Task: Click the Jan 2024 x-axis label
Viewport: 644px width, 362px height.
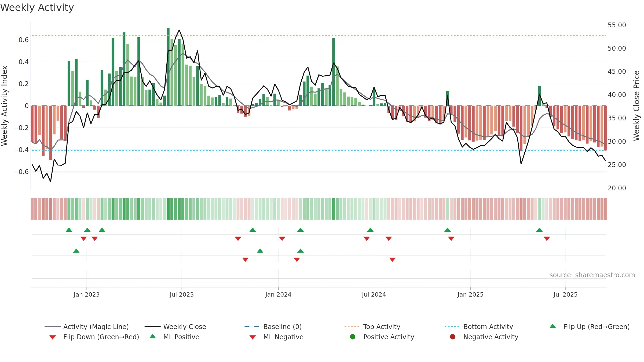Action: click(278, 294)
